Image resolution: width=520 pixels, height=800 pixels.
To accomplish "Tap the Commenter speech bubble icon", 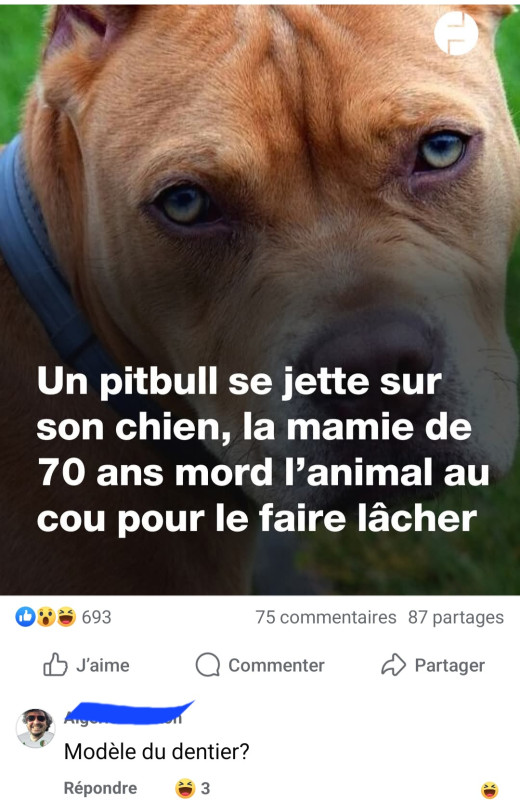I will point(208,665).
